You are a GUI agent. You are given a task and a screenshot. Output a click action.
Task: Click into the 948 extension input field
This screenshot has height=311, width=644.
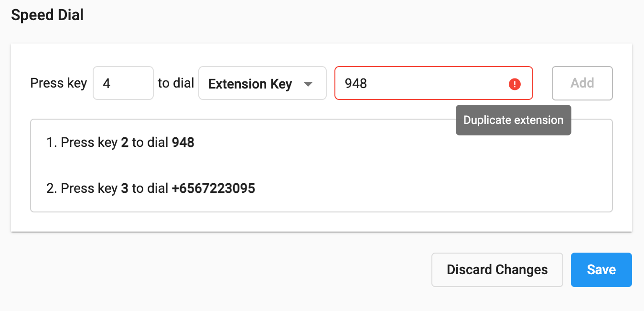(x=434, y=83)
